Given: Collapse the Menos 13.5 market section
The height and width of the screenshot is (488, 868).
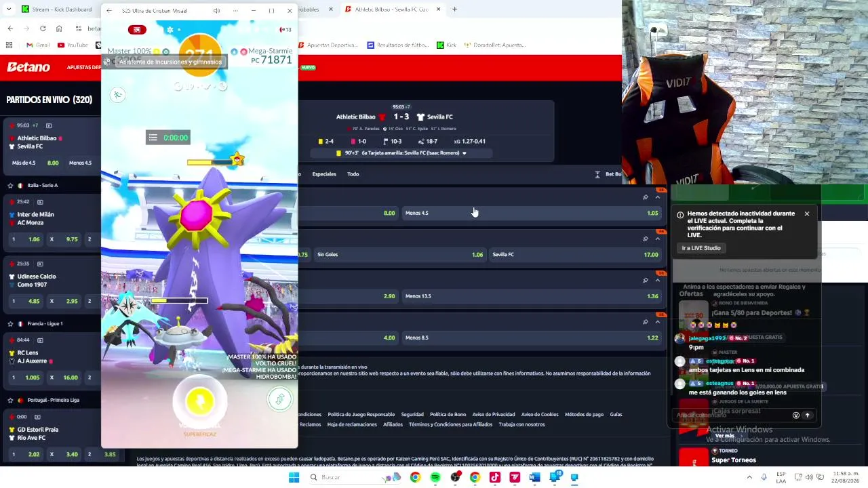Looking at the screenshot, I should coord(657,280).
